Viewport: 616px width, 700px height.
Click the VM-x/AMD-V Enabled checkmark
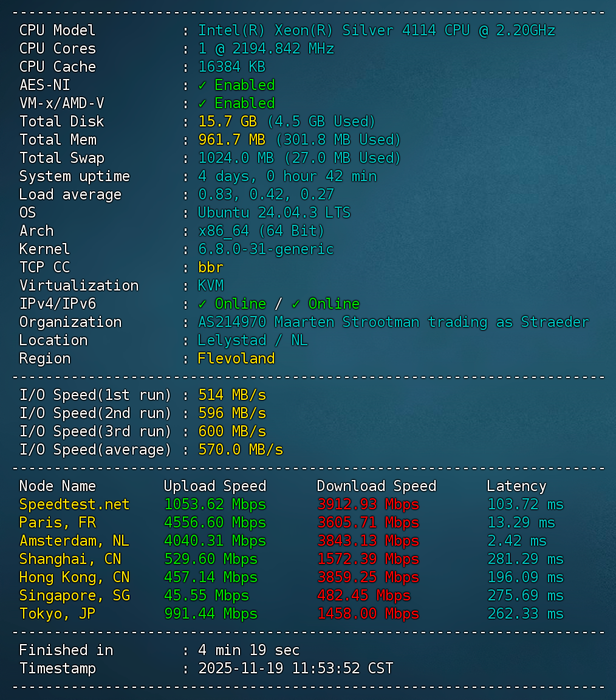coord(202,103)
